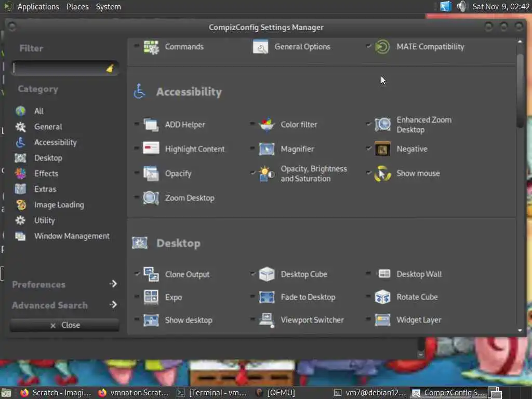This screenshot has height=399, width=532.
Task: Open the Expo plugin icon
Action: [x=151, y=297]
